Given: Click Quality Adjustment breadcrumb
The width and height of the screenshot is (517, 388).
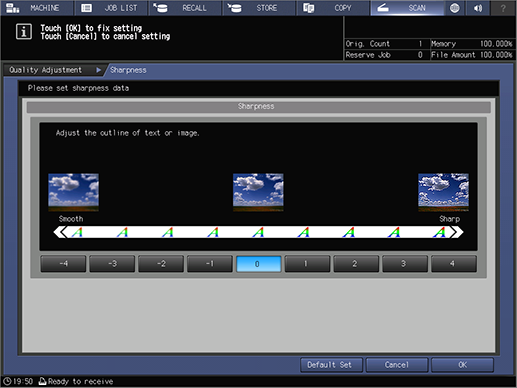Looking at the screenshot, I should [45, 70].
